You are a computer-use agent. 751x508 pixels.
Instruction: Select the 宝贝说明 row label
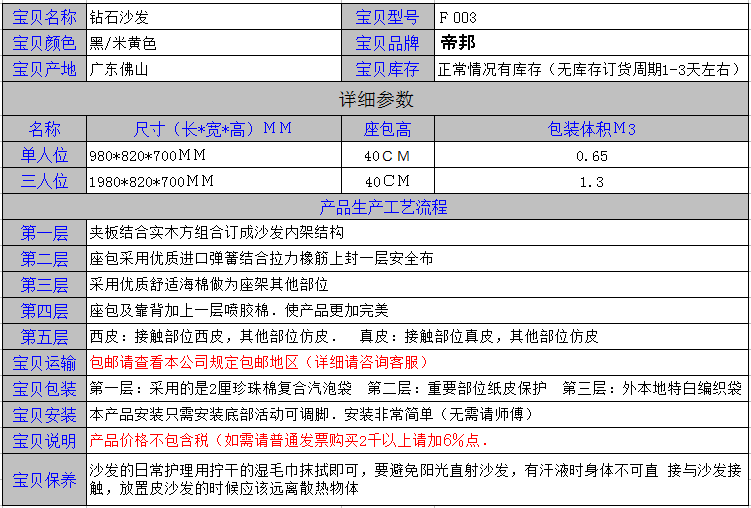click(x=45, y=440)
